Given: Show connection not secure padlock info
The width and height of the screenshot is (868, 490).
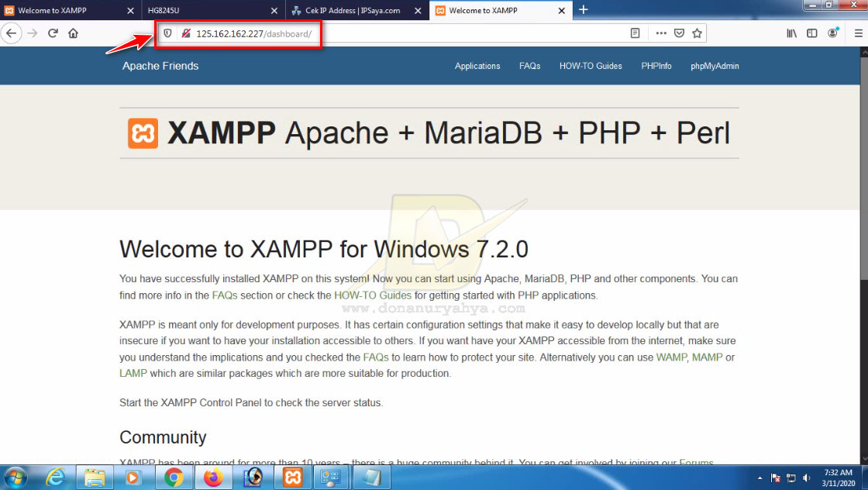Looking at the screenshot, I should point(186,34).
